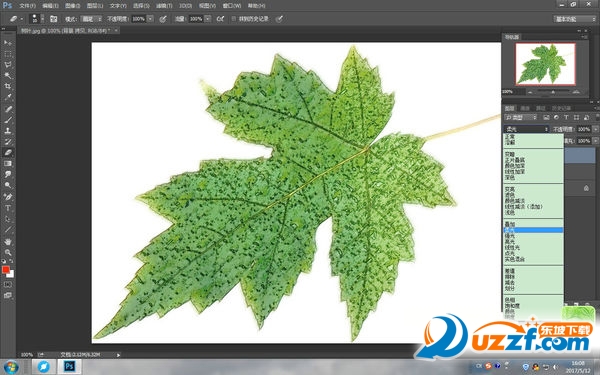This screenshot has height=375, width=600.
Task: Select the Clone Stamp tool
Action: (8, 130)
